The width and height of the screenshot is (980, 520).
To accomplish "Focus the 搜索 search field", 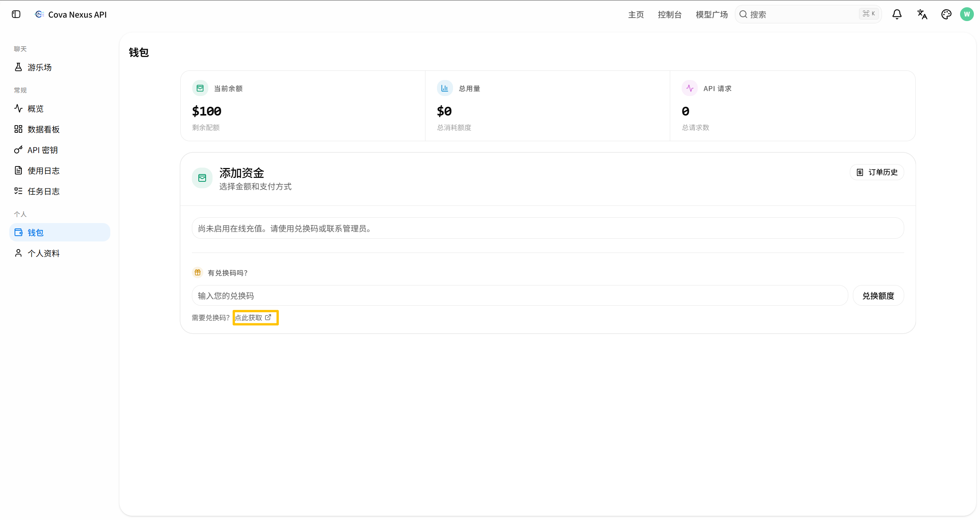I will click(x=808, y=14).
